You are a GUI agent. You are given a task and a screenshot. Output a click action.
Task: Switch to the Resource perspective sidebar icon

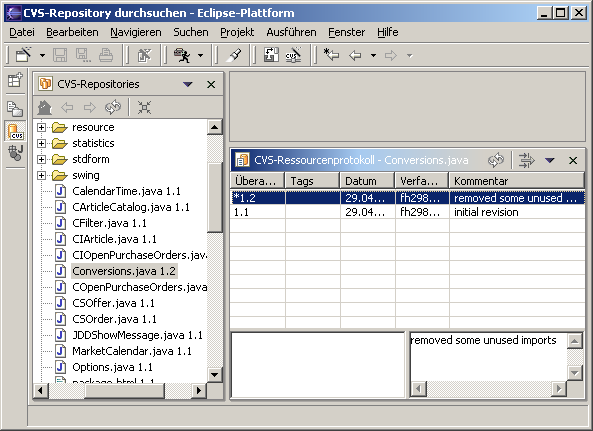tap(15, 109)
